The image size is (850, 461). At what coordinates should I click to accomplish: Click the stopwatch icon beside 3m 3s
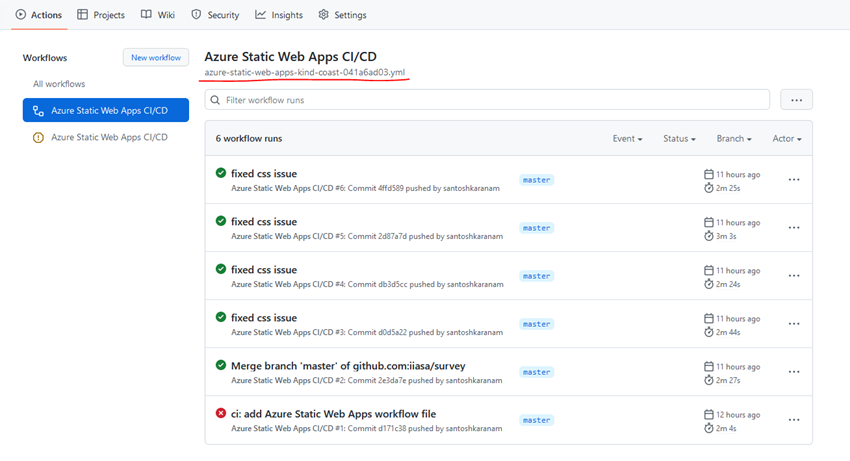(x=709, y=236)
